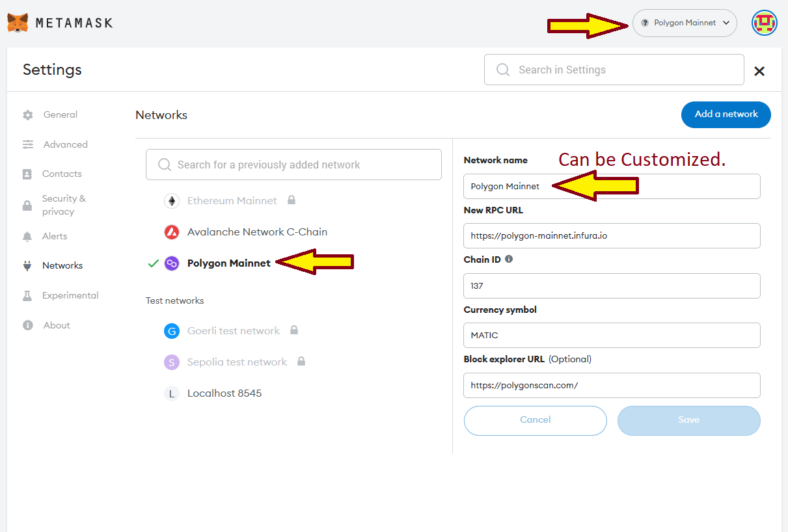Click the lock icon beside Goerli test network
788x532 pixels.
294,330
